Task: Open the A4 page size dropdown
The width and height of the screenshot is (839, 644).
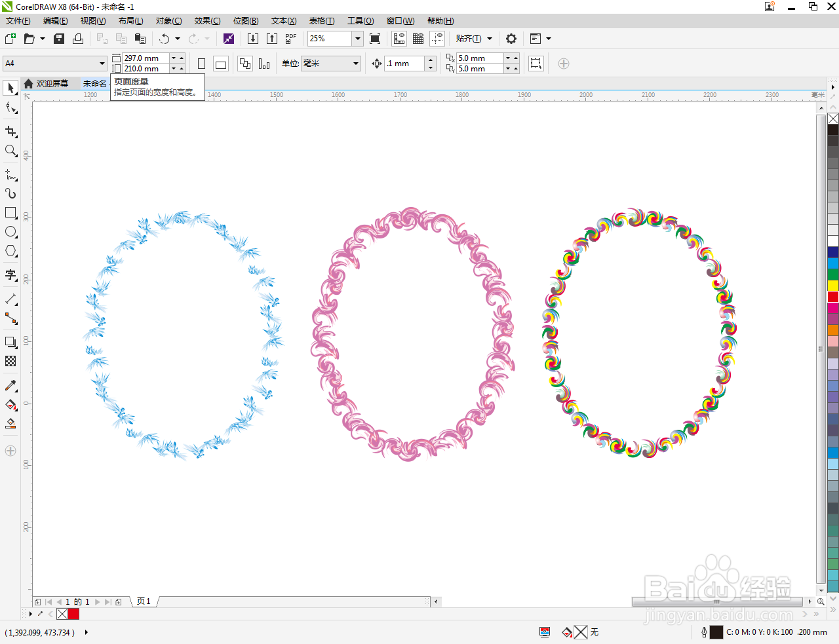Action: 102,64
